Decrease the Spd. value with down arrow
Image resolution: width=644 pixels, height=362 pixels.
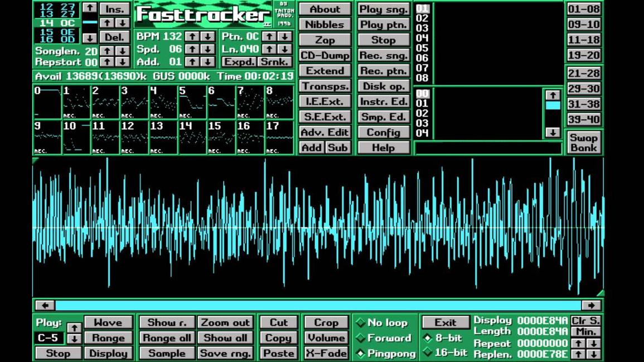pyautogui.click(x=207, y=49)
